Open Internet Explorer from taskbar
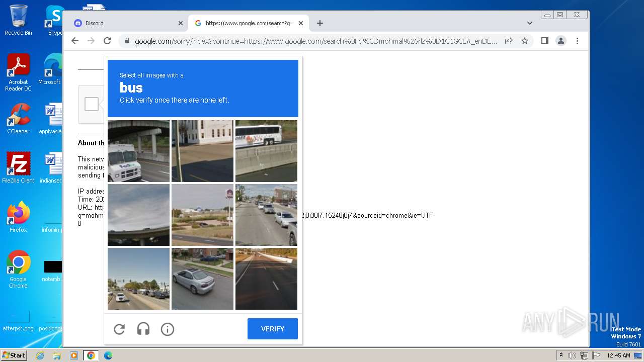The width and height of the screenshot is (644, 362). [x=40, y=355]
